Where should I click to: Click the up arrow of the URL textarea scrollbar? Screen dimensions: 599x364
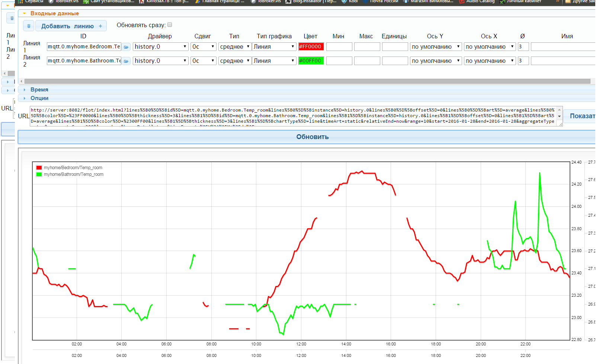559,110
